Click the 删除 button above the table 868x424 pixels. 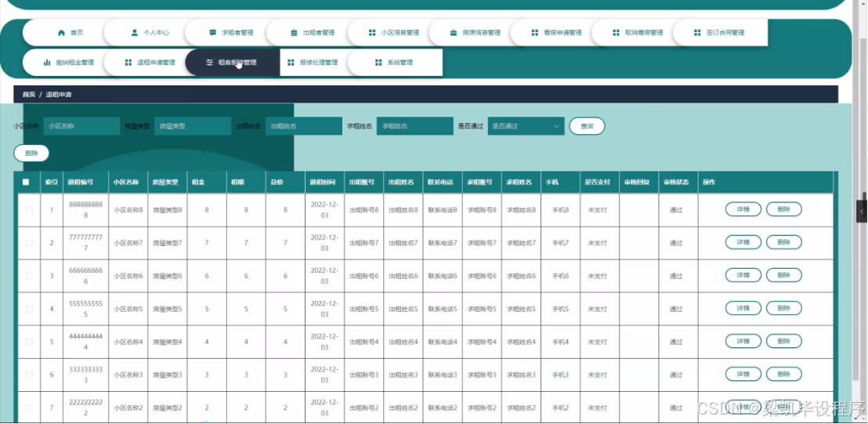point(31,154)
